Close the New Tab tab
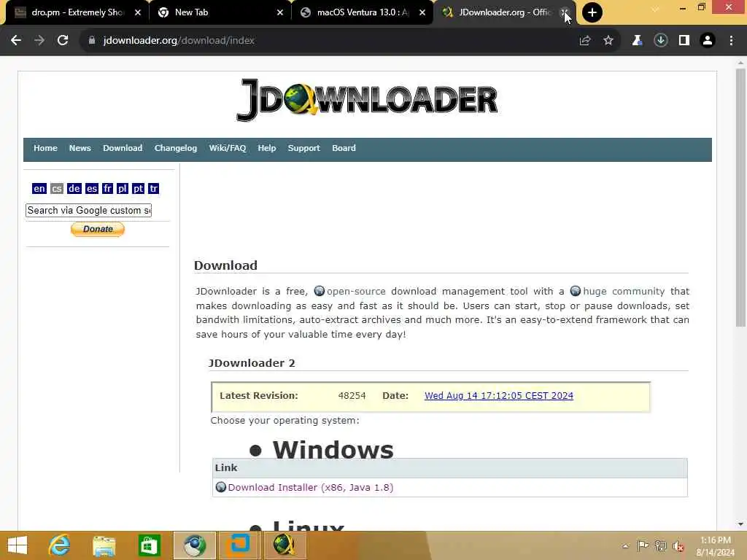The width and height of the screenshot is (747, 560). [280, 12]
